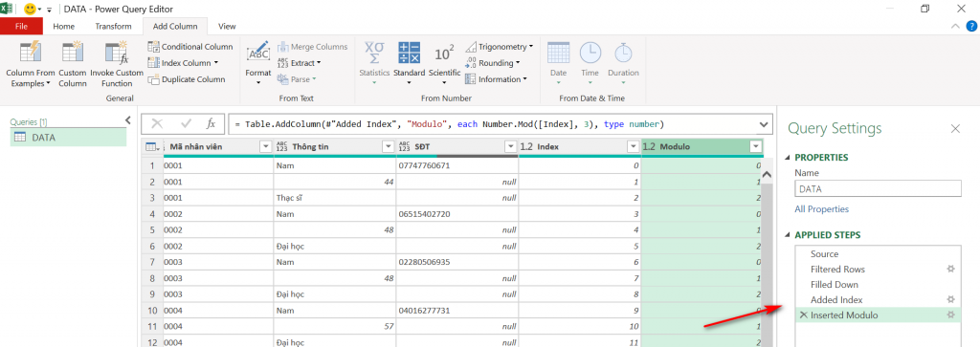Switch to the Home tab
980x347 pixels.
coord(64,26)
